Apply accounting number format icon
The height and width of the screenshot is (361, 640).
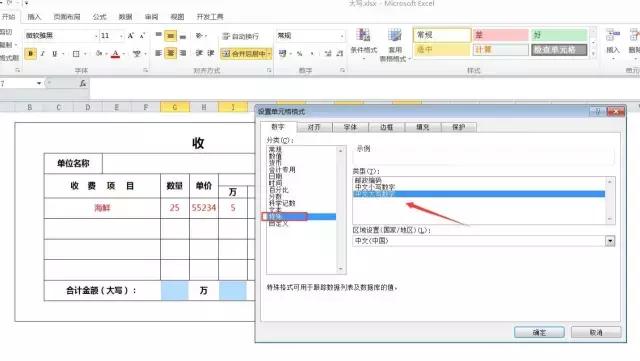pos(282,53)
